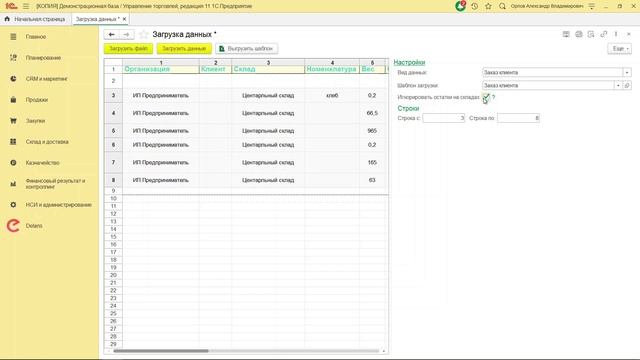Click the Настройки link
The width and height of the screenshot is (640, 360).
[x=409, y=62]
